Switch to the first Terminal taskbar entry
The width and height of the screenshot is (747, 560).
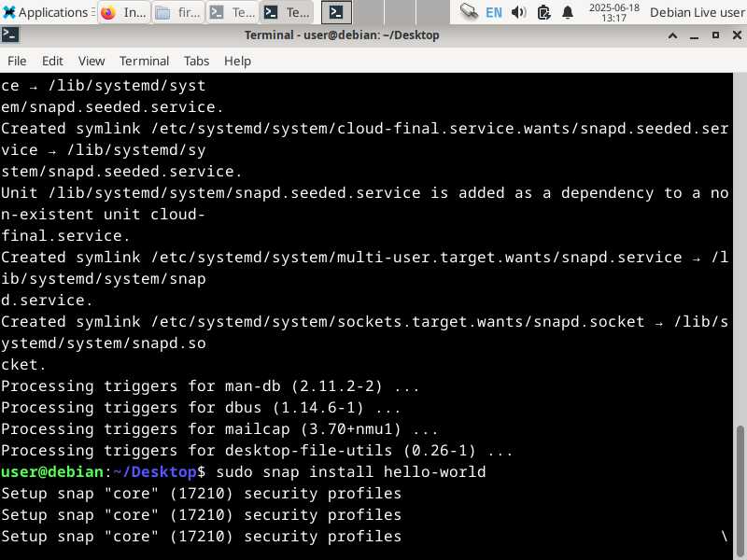[233, 12]
